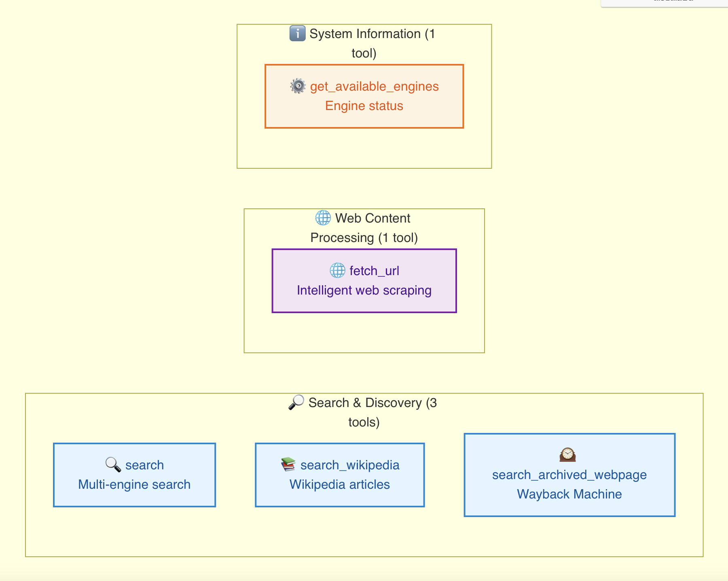Image resolution: width=728 pixels, height=581 pixels.
Task: Toggle the fetch_url Intelligent web scraping node
Action: pos(364,280)
